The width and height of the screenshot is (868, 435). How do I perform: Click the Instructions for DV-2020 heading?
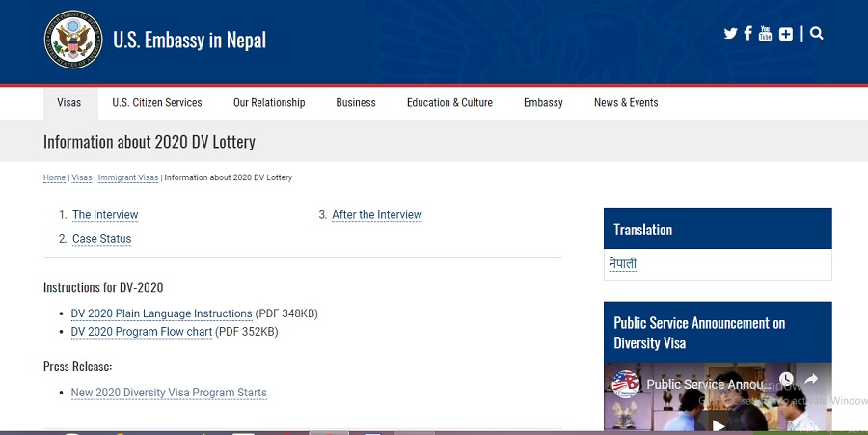[x=103, y=287]
